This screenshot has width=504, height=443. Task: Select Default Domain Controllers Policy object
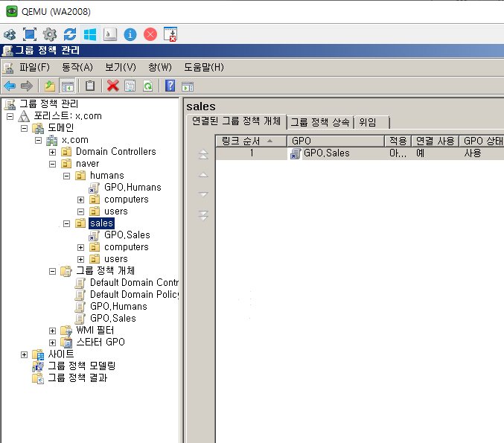click(x=134, y=283)
